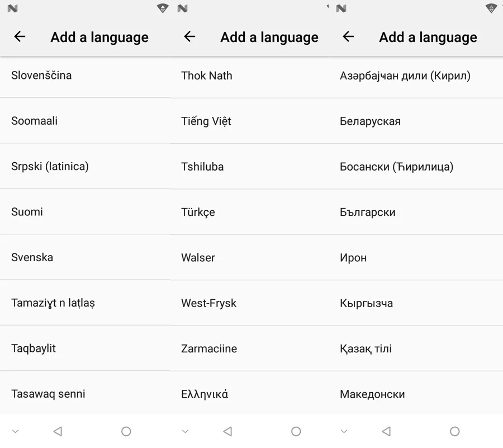Choose Svenska language

[x=85, y=257]
